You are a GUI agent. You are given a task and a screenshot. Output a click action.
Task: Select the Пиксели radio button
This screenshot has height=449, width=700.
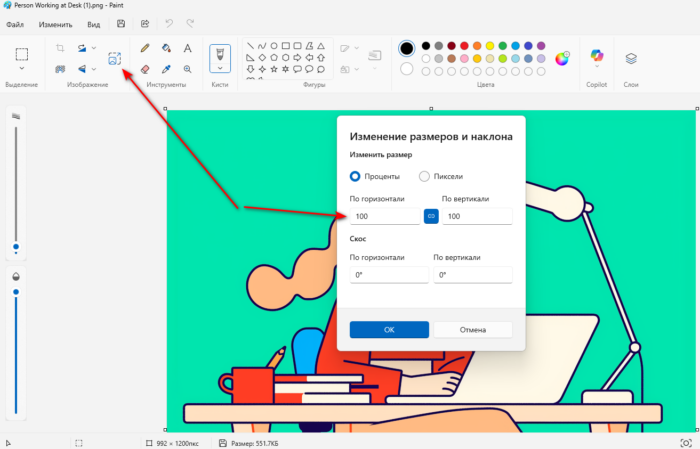(x=424, y=176)
